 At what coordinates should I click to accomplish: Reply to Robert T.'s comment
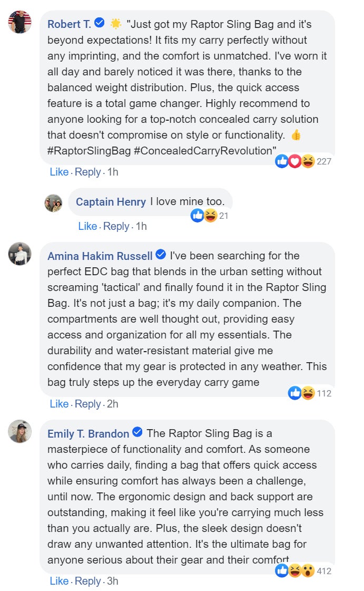point(87,172)
